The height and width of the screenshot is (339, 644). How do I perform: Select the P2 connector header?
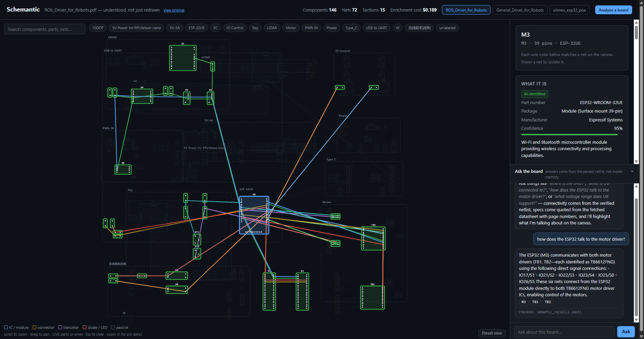coord(269,292)
